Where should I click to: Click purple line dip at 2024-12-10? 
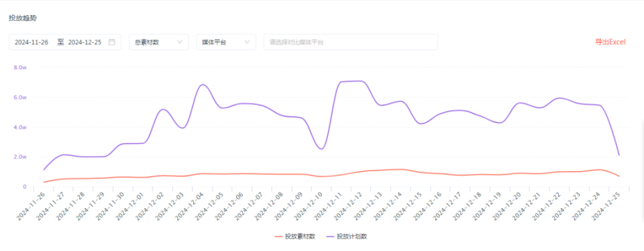(321, 149)
